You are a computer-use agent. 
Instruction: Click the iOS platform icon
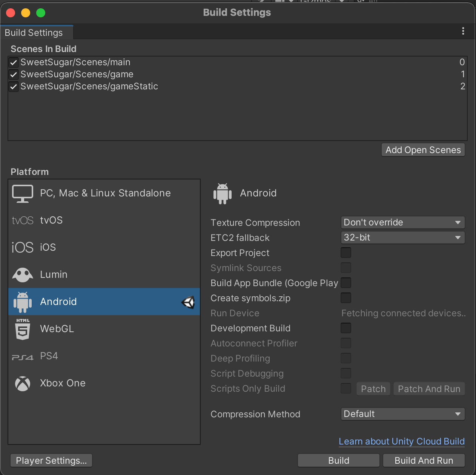23,248
